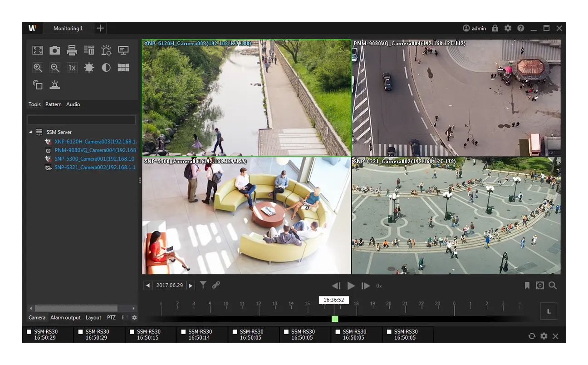Open the settings gear in the title bar
The image size is (588, 365).
pos(508,28)
